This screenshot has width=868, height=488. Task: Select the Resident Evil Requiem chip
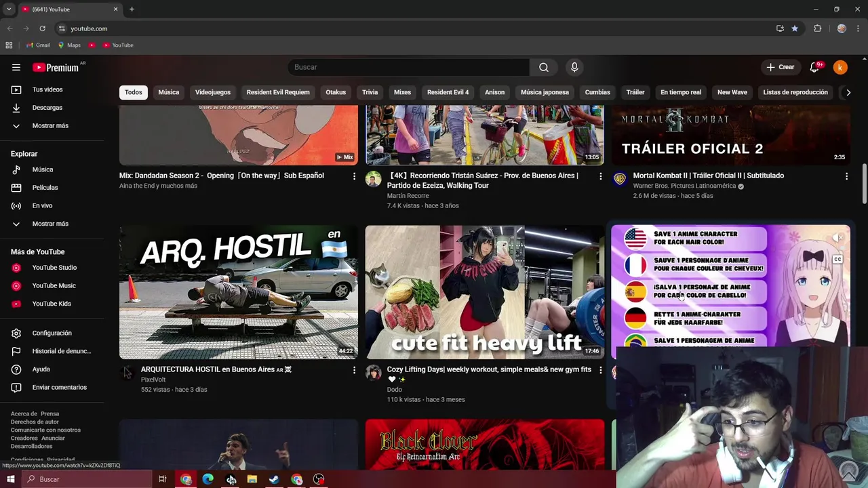coord(278,92)
